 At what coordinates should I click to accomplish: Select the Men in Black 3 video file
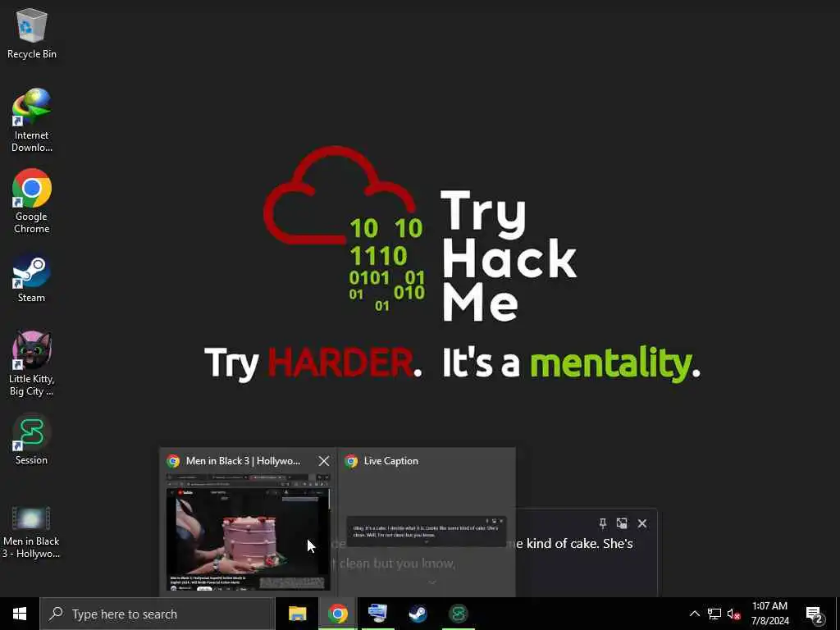[x=31, y=532]
